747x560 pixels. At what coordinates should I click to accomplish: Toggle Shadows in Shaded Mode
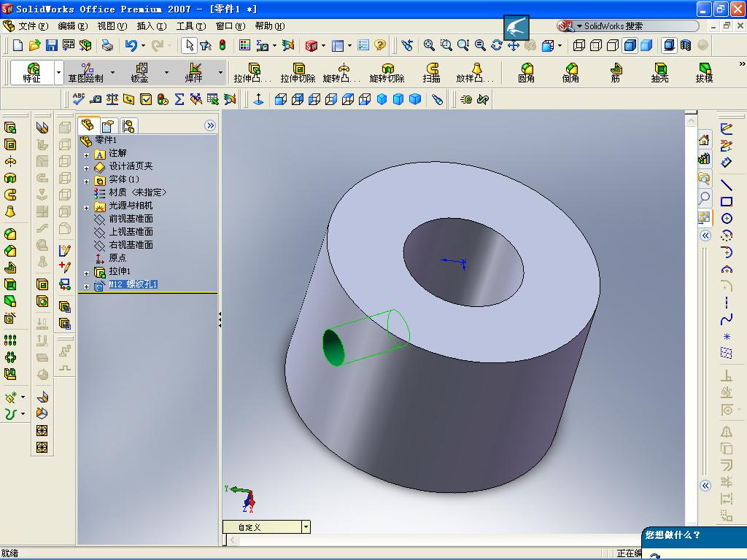pos(669,45)
